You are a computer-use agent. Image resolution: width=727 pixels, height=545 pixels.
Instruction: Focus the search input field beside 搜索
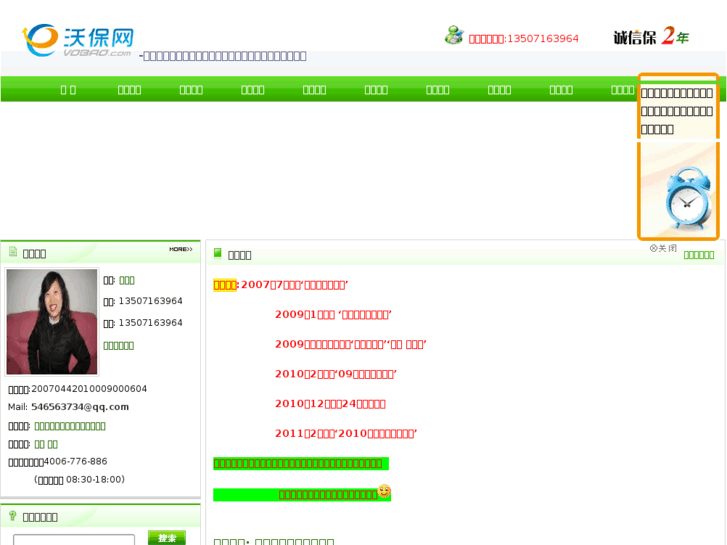pyautogui.click(x=74, y=540)
